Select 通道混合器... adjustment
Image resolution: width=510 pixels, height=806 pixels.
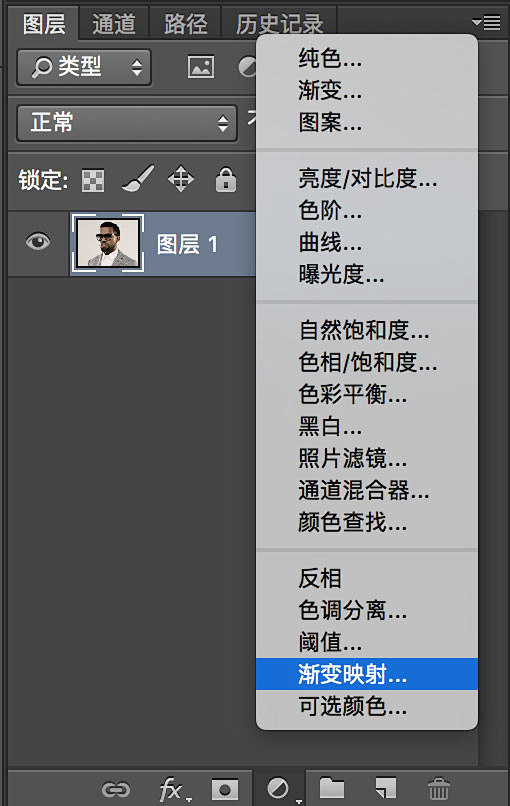click(x=367, y=490)
